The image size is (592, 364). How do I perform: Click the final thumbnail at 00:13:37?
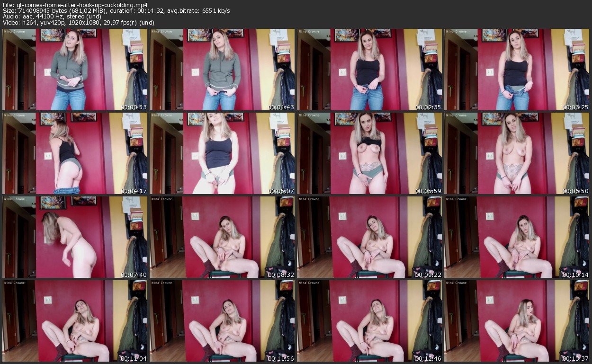517,321
